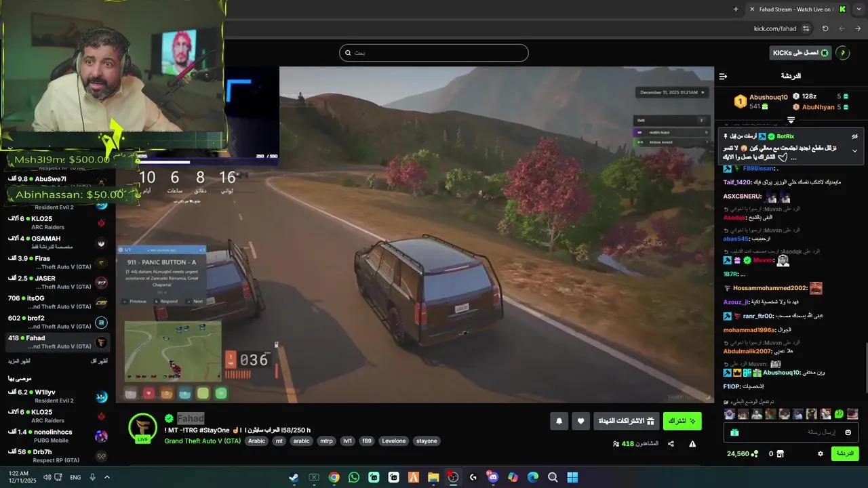The image size is (868, 488).
Task: Click the Kick logo in browser tab
Action: point(842,9)
